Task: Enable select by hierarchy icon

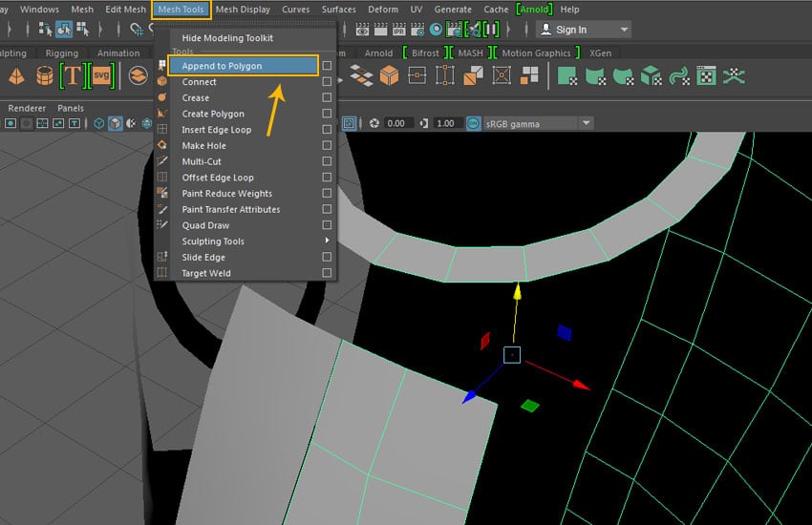Action: pos(45,30)
